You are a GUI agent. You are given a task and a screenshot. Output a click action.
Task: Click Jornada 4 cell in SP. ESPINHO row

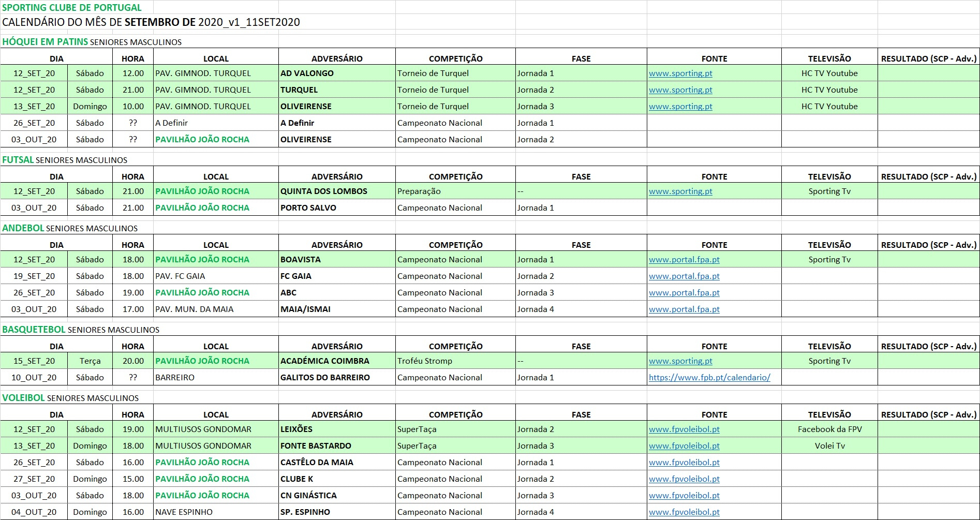(x=581, y=512)
